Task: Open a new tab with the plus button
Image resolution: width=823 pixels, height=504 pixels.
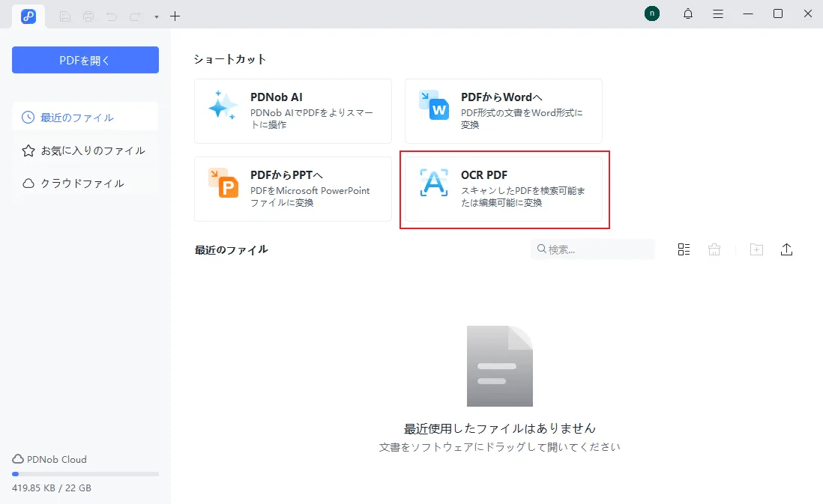Action: point(175,16)
